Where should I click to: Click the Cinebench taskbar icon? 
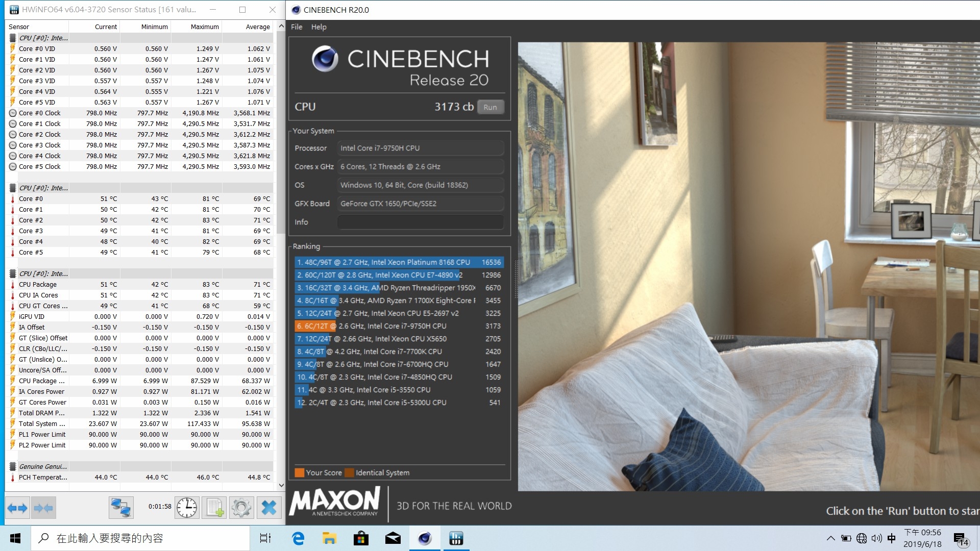(x=425, y=538)
